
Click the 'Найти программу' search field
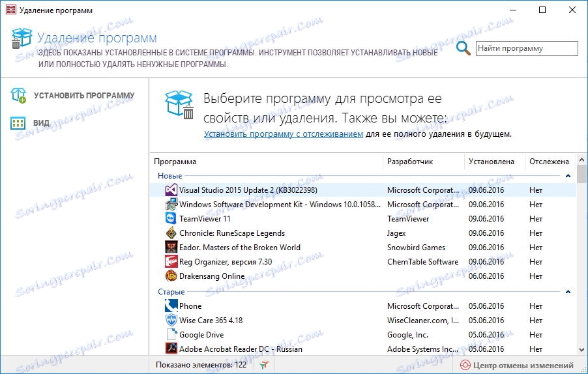pyautogui.click(x=527, y=48)
